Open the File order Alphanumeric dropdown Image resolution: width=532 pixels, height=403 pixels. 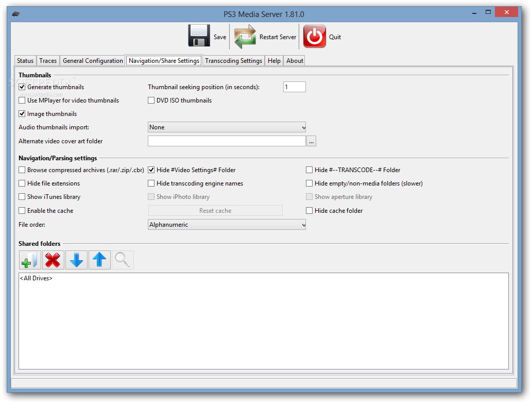coord(227,224)
